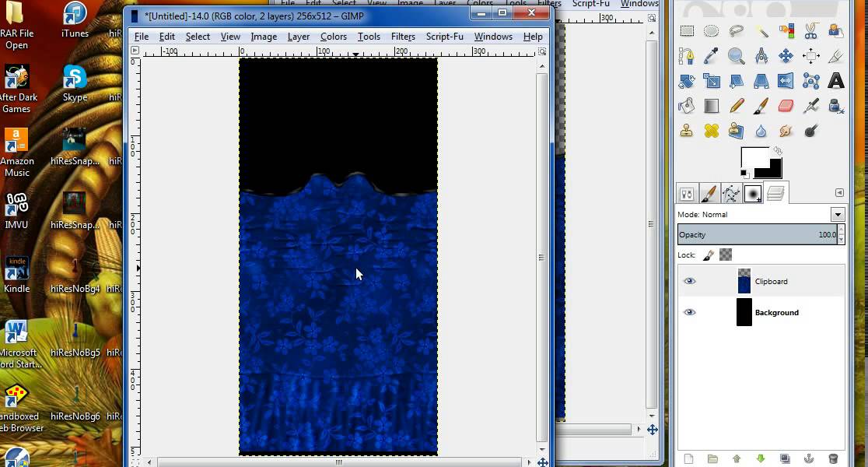Select the Shear tool
868x467 pixels.
click(737, 81)
